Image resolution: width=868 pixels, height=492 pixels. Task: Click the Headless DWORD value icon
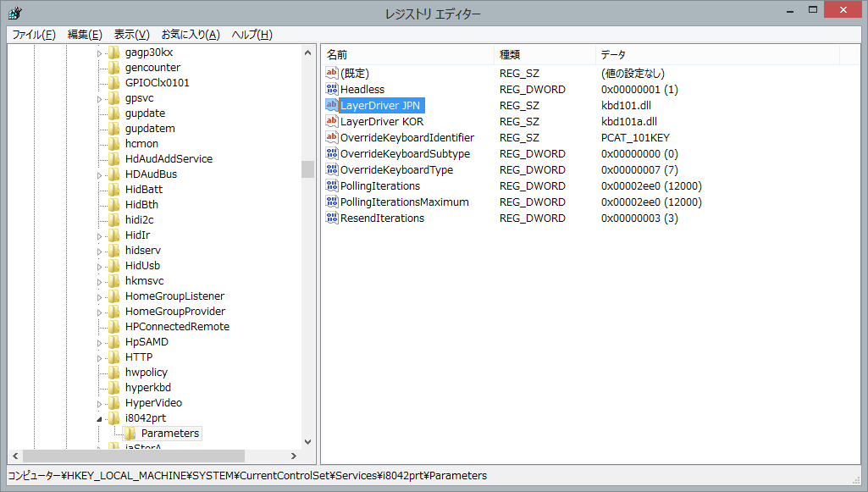[332, 90]
